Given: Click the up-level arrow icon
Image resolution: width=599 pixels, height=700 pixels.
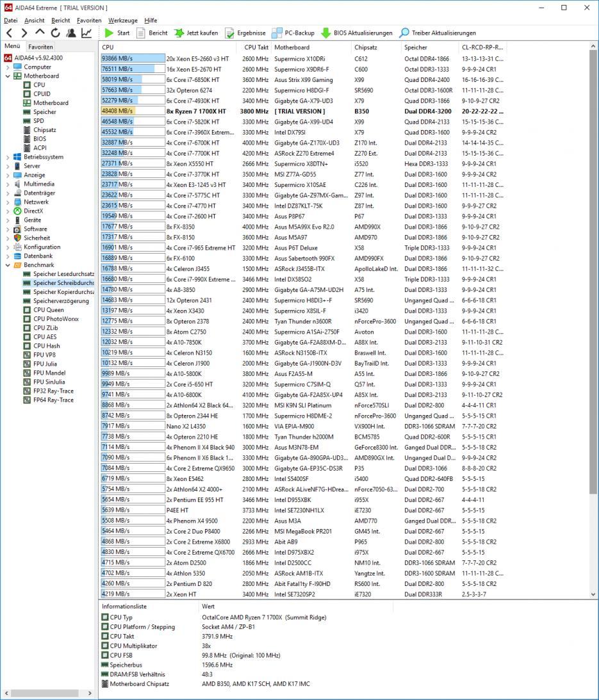Looking at the screenshot, I should click(40, 32).
